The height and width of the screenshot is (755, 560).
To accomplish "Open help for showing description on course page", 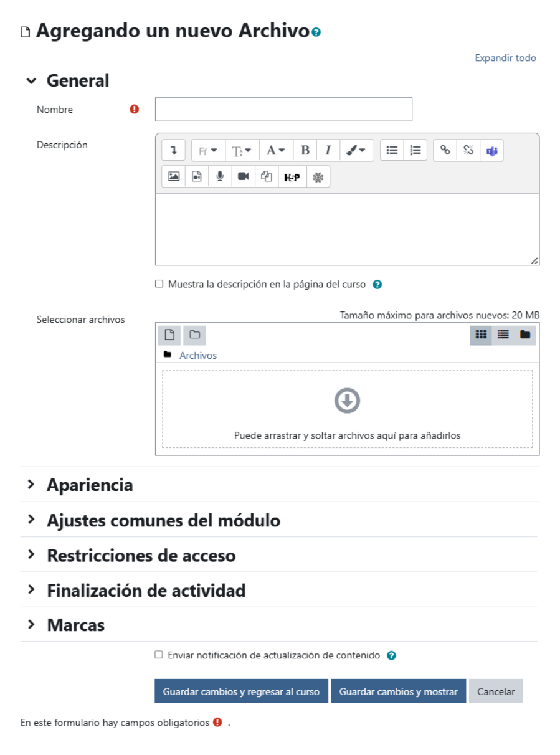I will pyautogui.click(x=377, y=284).
